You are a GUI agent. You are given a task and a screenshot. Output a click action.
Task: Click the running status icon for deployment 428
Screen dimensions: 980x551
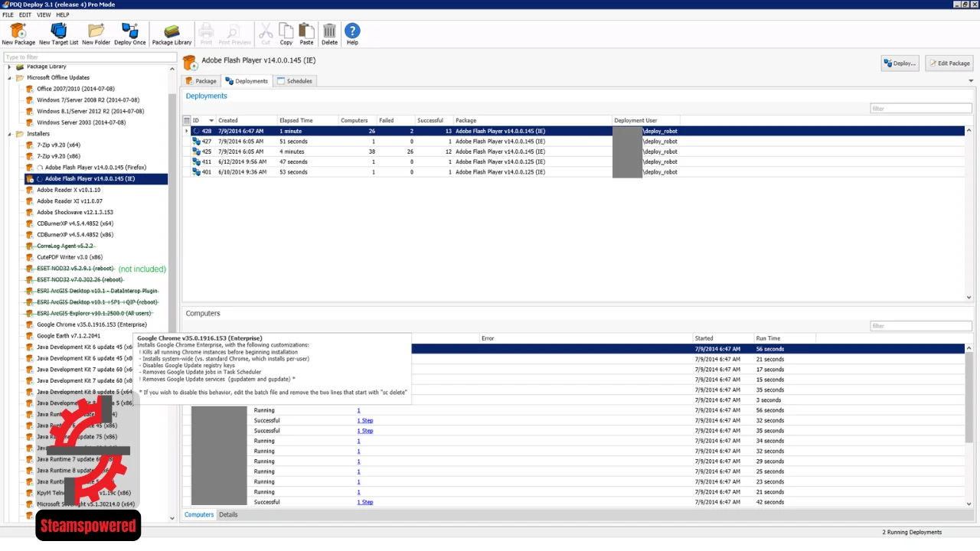click(196, 131)
